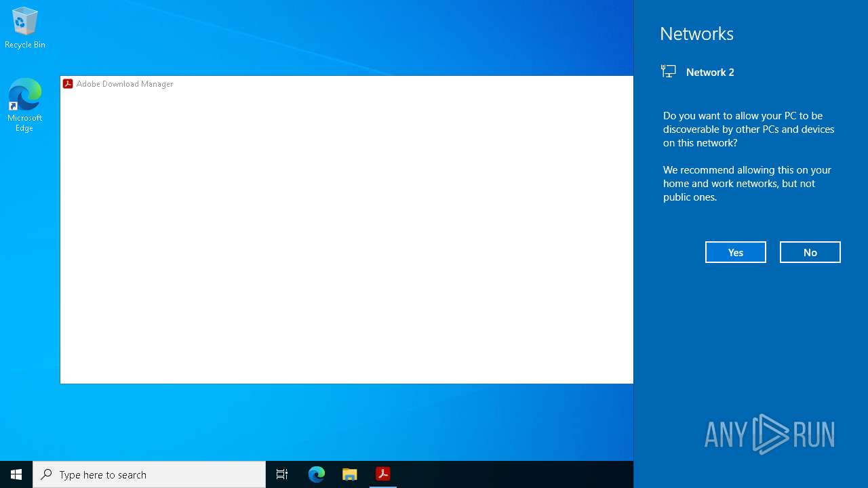Open the Windows Start menu

[x=16, y=474]
